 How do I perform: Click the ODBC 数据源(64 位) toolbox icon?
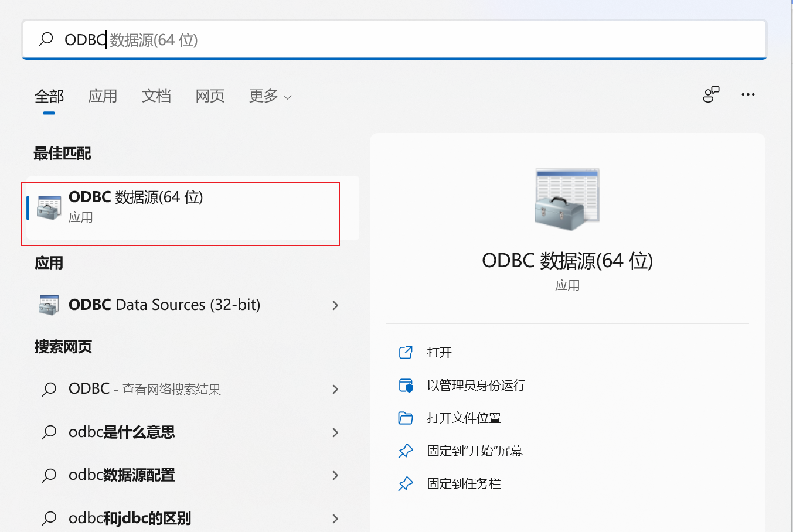click(x=49, y=206)
